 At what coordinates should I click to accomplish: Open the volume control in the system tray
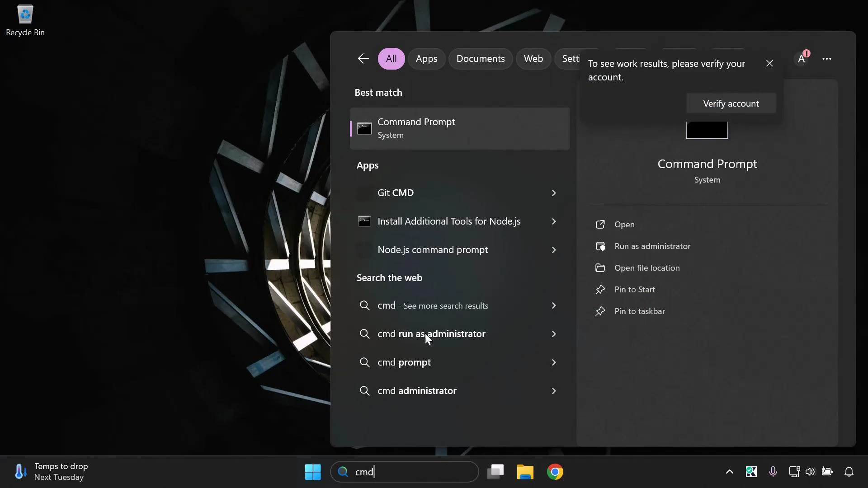pyautogui.click(x=810, y=472)
